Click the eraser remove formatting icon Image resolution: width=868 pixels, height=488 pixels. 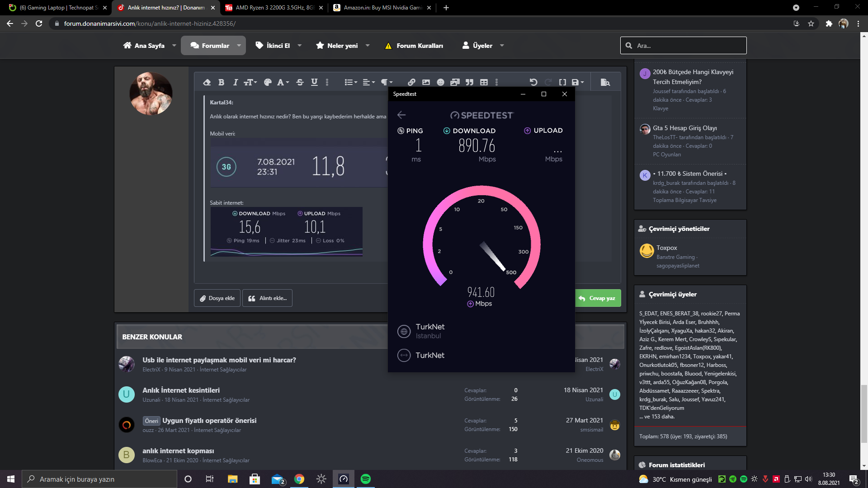207,82
